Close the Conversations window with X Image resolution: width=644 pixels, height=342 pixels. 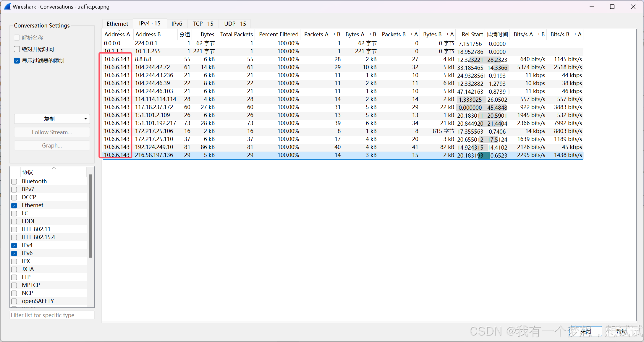633,7
